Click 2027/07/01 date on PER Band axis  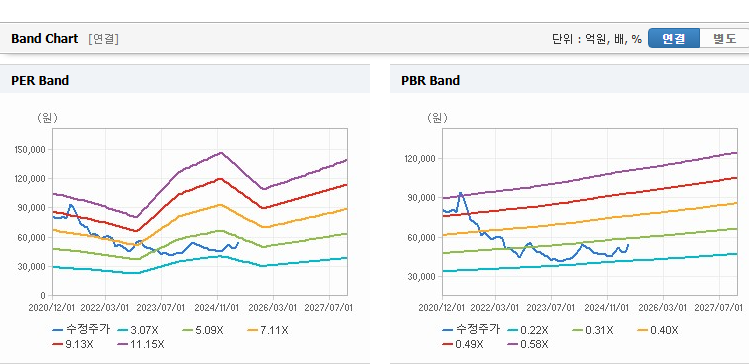pyautogui.click(x=329, y=307)
